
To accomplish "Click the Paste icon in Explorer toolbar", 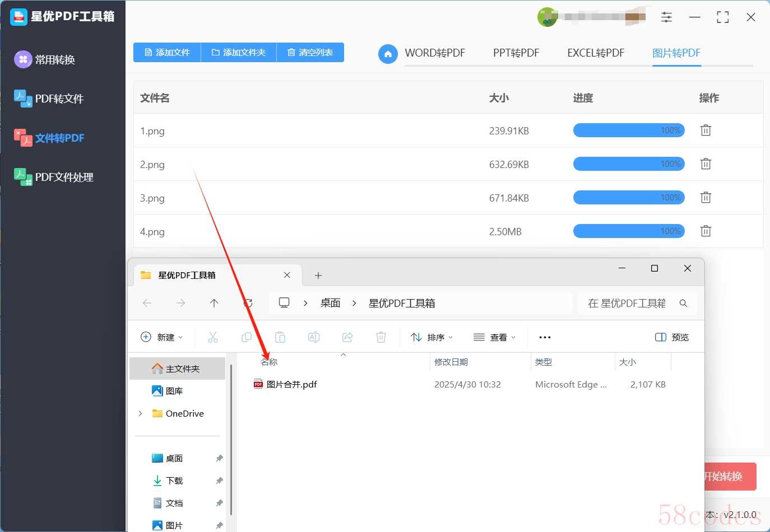I will click(280, 337).
